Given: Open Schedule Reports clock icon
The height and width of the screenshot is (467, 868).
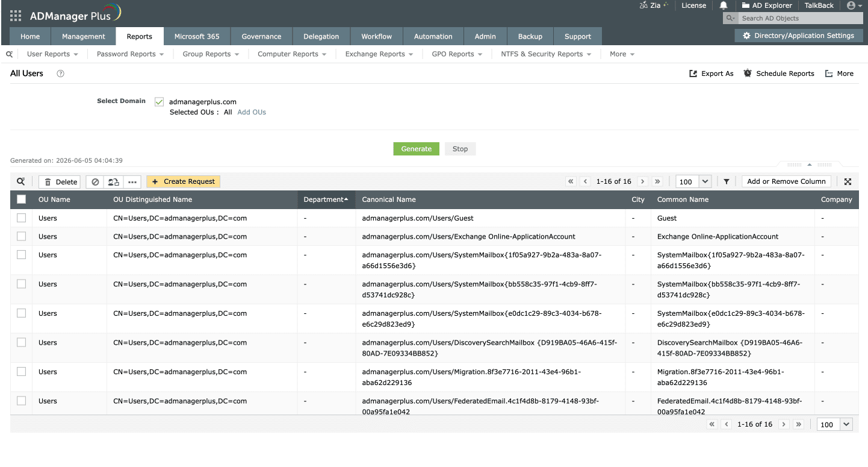Looking at the screenshot, I should click(x=748, y=74).
